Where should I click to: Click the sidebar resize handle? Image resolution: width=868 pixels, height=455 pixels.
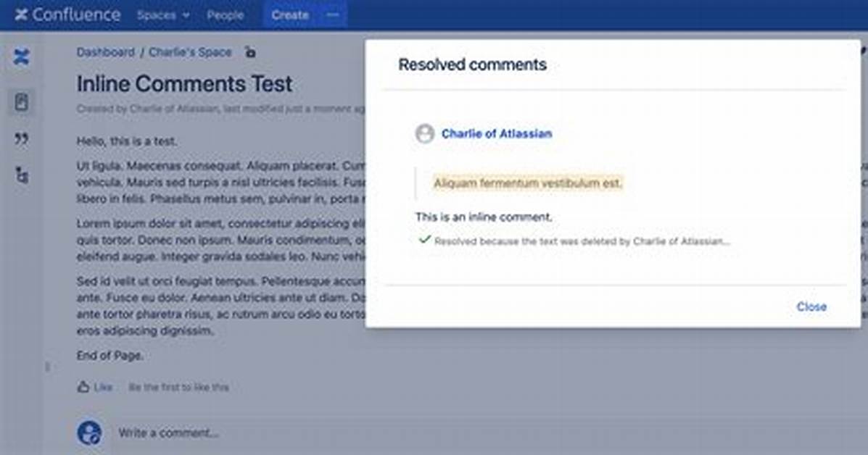(x=48, y=367)
